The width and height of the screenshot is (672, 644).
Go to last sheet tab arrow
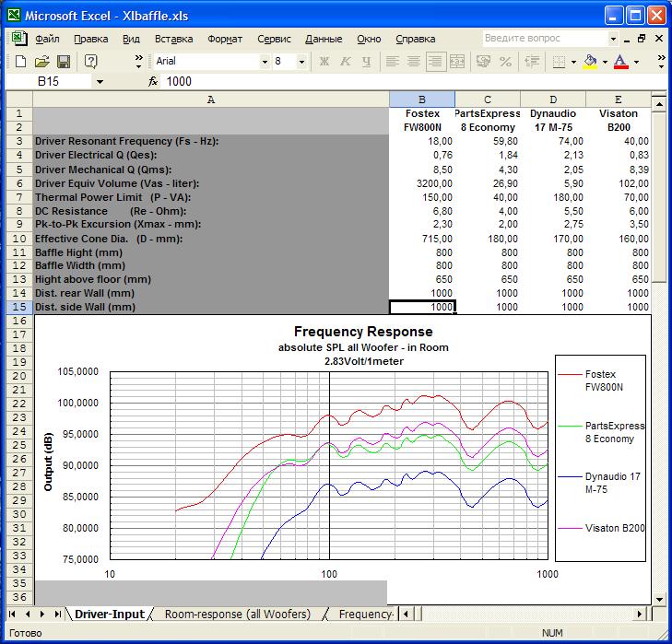57,614
